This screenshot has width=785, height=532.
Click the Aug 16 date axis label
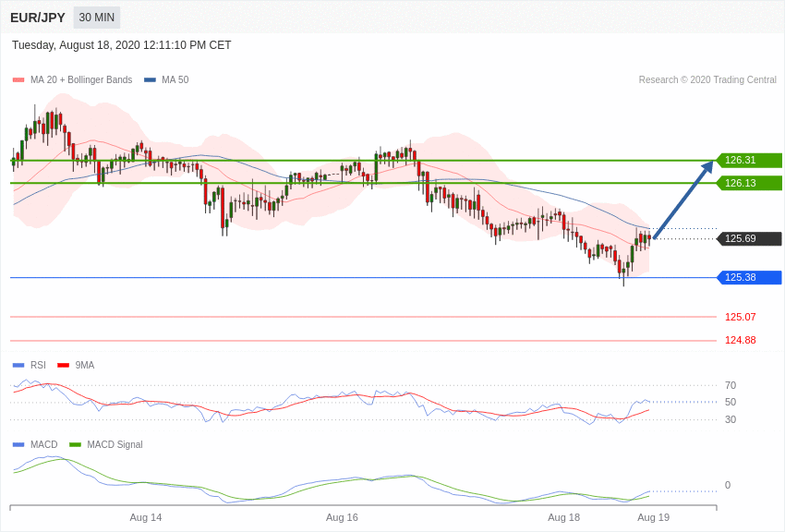tap(342, 517)
